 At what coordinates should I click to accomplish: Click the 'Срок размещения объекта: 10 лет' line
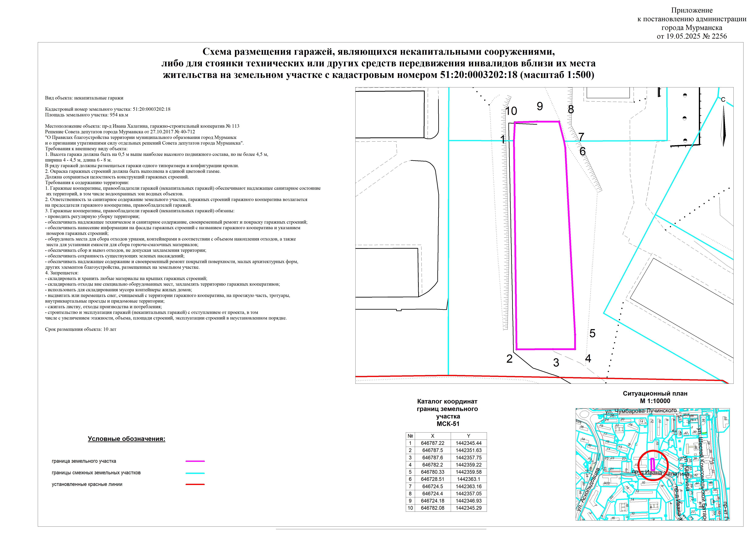click(81, 329)
